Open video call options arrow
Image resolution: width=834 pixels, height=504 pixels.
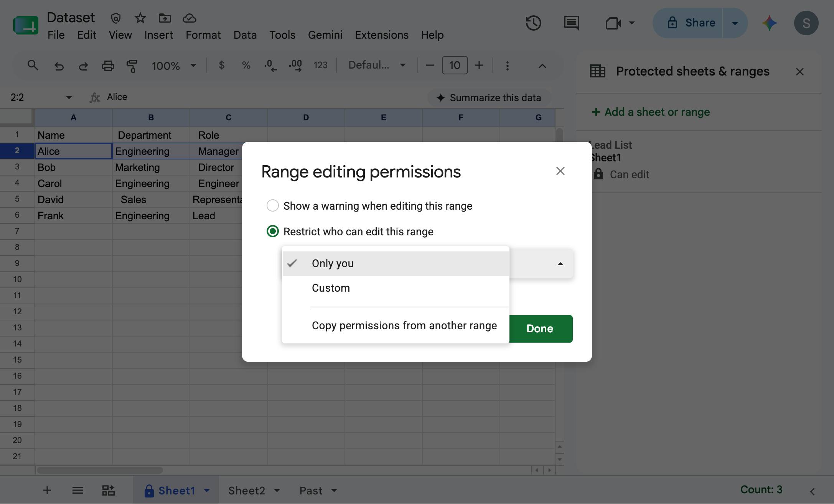point(632,23)
